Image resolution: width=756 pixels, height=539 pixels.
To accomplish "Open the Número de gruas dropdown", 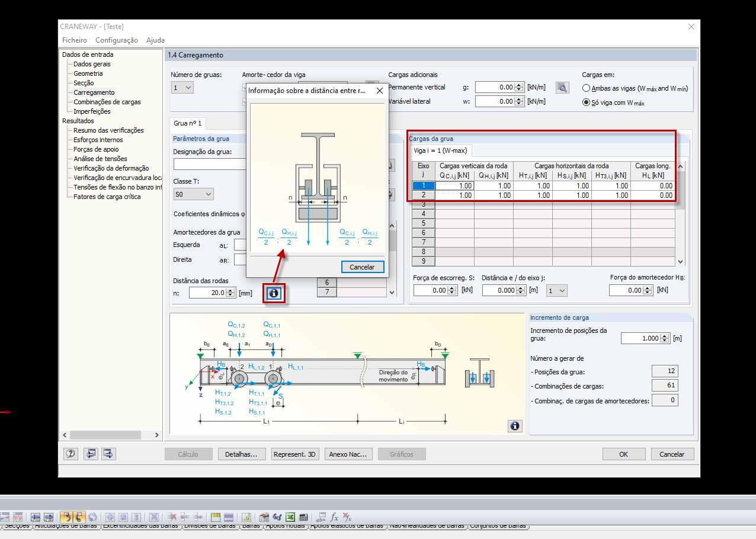I will (182, 88).
